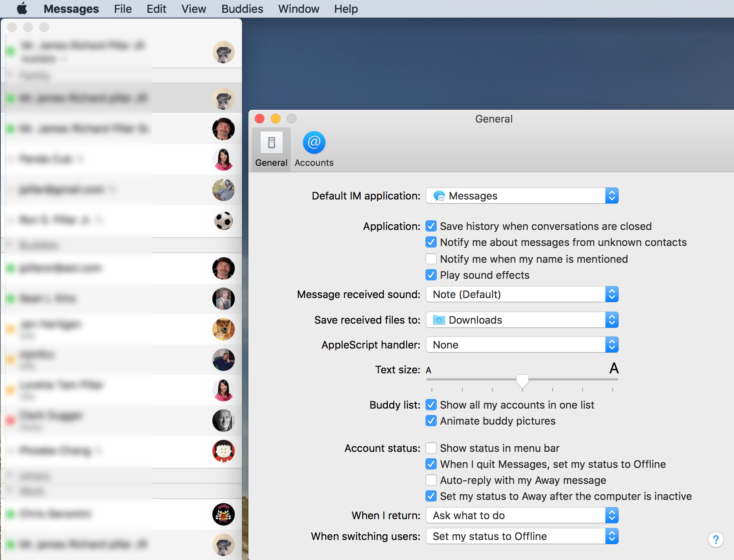Image resolution: width=734 pixels, height=560 pixels.
Task: Open the Default IM application dropdown
Action: pyautogui.click(x=522, y=196)
